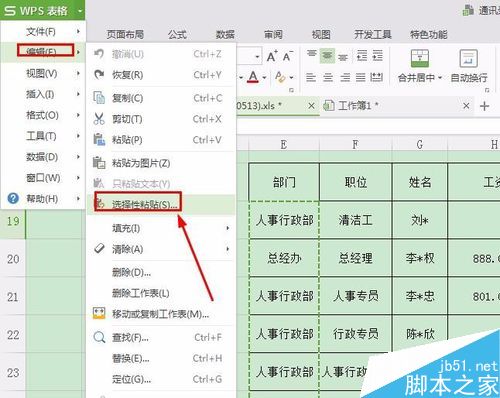This screenshot has width=500, height=398.
Task: Switch to Review (审阅) tab
Action: click(x=273, y=34)
